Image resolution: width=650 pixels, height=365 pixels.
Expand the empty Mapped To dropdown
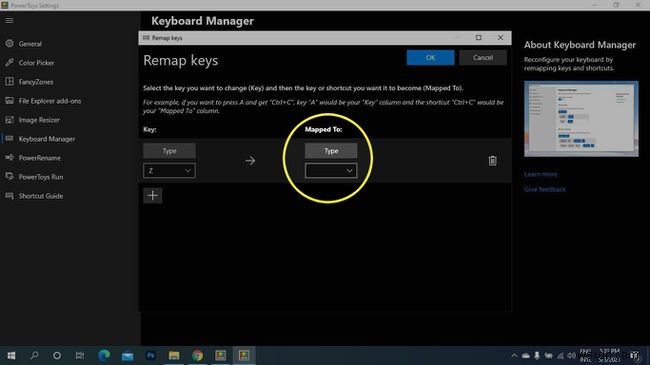pos(331,170)
